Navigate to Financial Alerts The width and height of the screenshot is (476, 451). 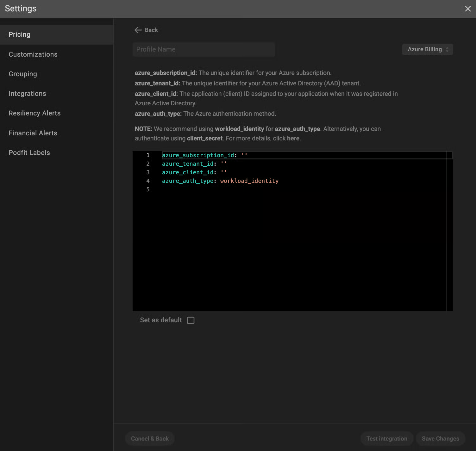pyautogui.click(x=33, y=133)
